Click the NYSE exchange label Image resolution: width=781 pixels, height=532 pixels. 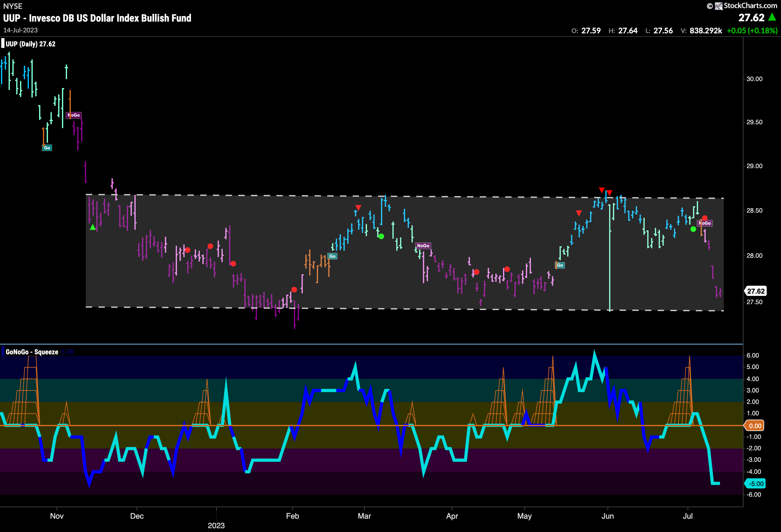click(13, 6)
